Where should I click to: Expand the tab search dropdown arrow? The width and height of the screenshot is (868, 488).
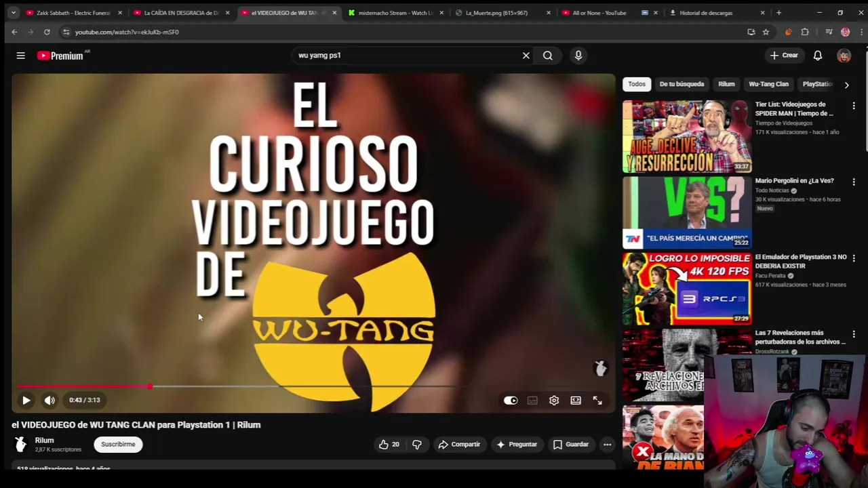(13, 12)
